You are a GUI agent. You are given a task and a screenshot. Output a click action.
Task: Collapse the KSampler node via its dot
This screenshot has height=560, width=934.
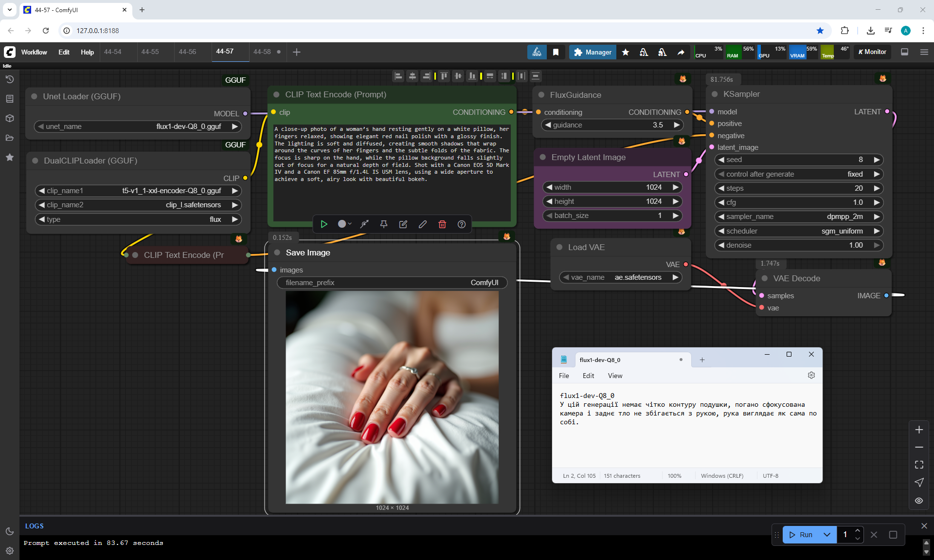(715, 94)
